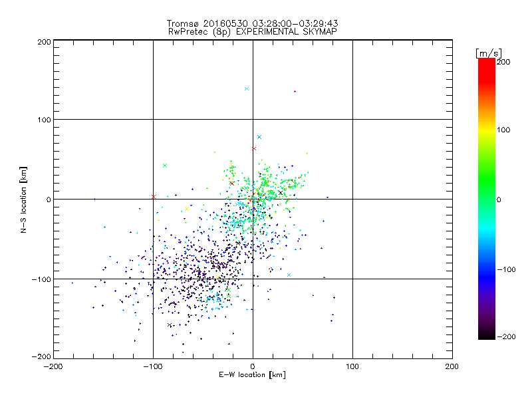The height and width of the screenshot is (399, 532).
Task: Click the colorbar label '200' at top
Action: click(x=503, y=62)
